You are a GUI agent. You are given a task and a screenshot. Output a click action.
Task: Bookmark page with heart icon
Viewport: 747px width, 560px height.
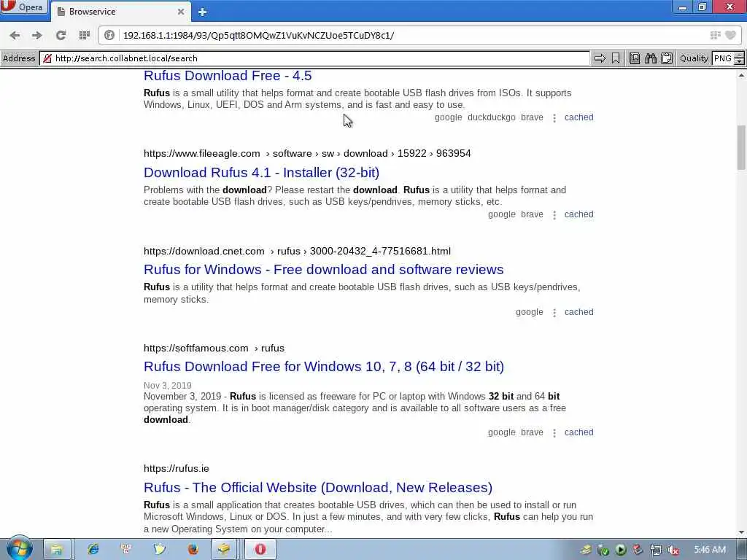point(730,35)
